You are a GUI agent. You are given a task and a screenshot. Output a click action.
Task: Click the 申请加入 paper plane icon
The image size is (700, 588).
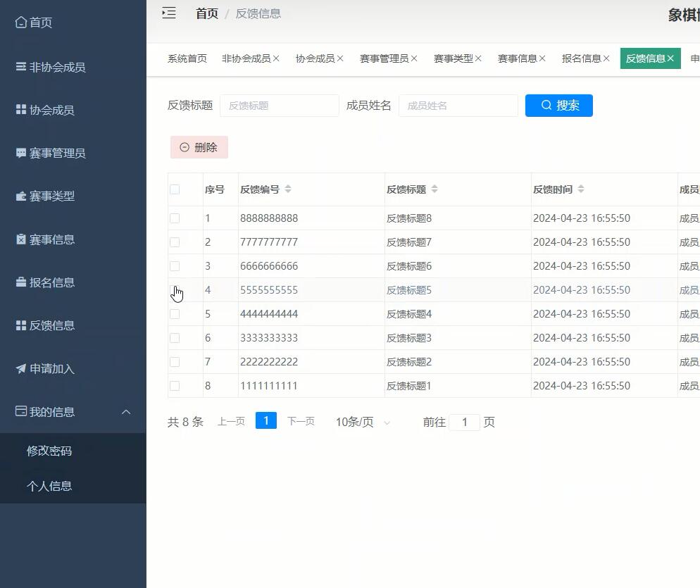(21, 368)
